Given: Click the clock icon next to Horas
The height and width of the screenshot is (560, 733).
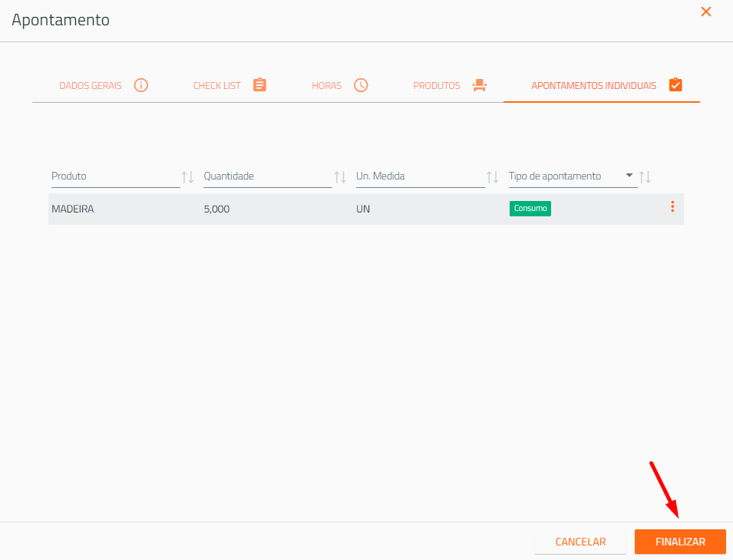Looking at the screenshot, I should point(361,85).
